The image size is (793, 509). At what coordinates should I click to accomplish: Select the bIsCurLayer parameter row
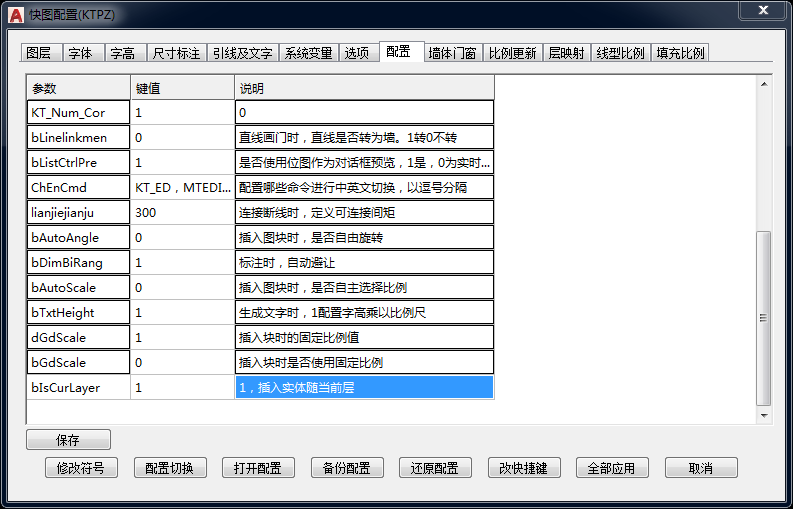[78, 387]
